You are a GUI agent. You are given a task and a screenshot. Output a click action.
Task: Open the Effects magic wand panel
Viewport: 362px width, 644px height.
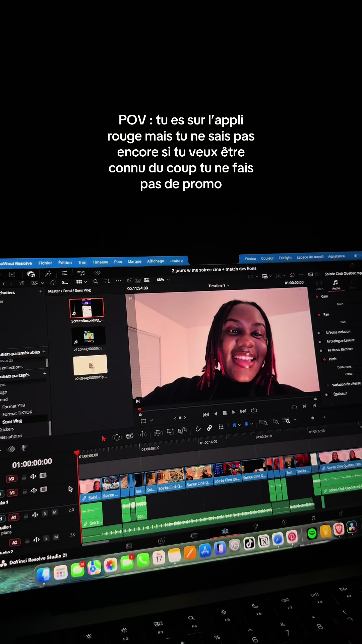[x=48, y=273]
